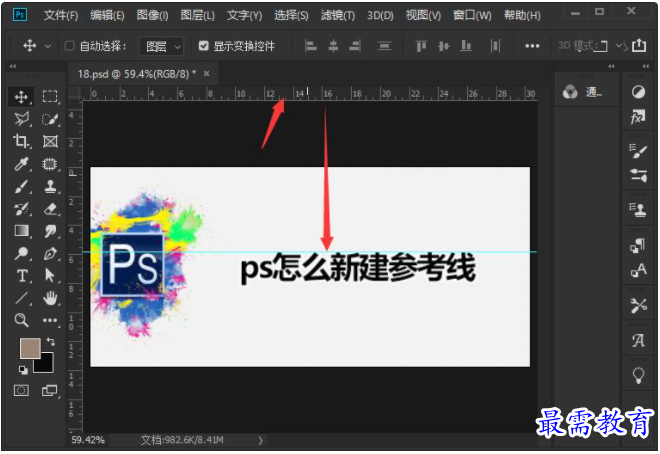Select the Rectangular Marquee tool

[50, 97]
